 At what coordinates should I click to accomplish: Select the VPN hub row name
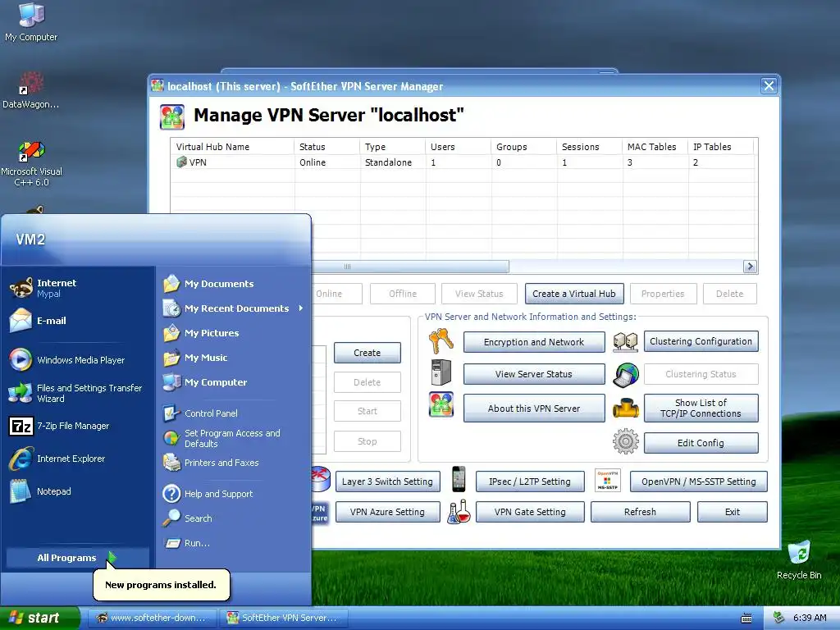point(198,162)
